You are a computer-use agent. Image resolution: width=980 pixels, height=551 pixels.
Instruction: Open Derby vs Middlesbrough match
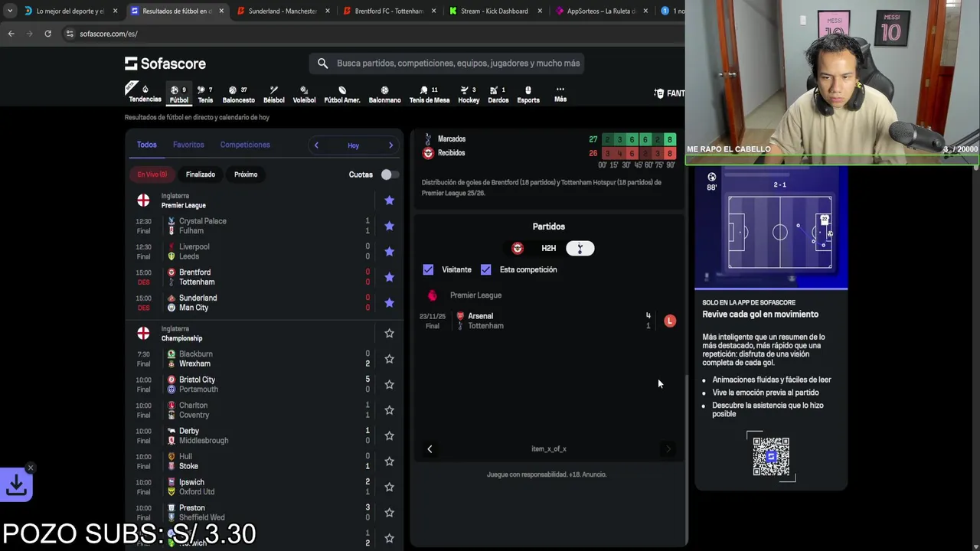point(254,435)
